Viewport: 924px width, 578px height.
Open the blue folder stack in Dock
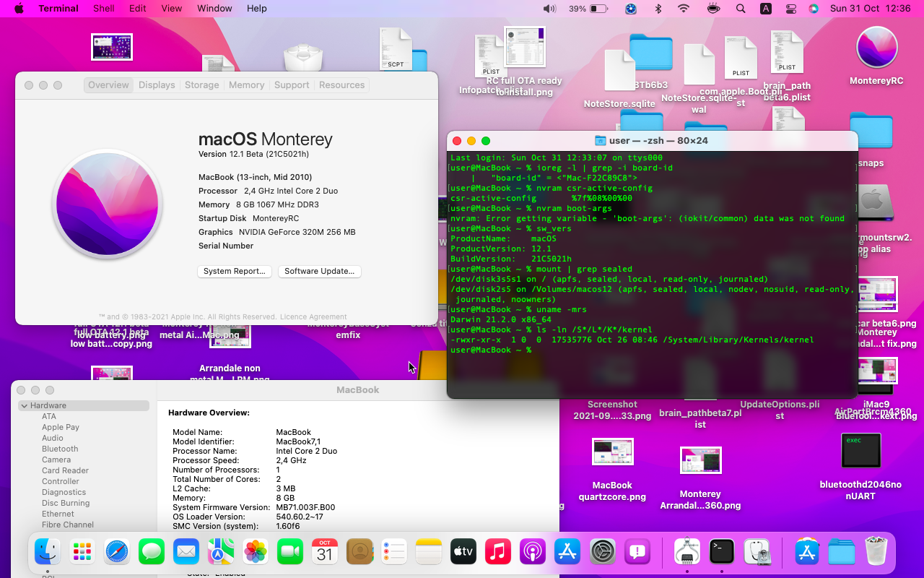click(x=841, y=552)
